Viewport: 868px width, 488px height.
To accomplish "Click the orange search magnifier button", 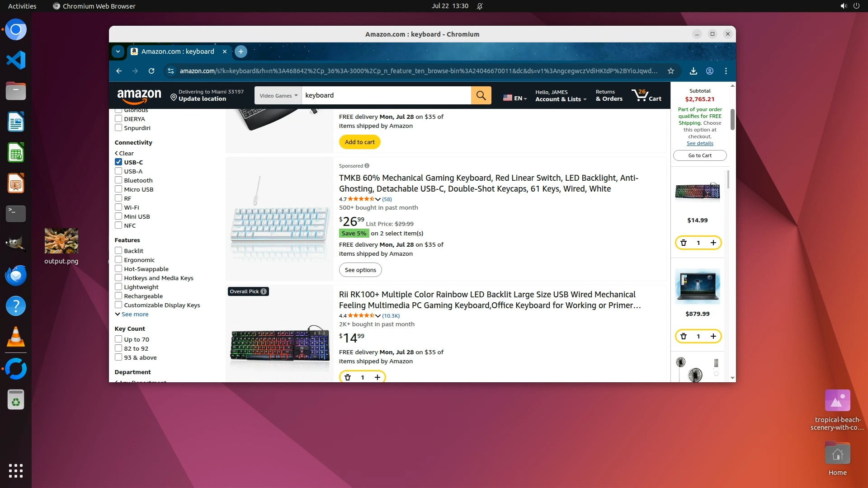I will (x=481, y=95).
